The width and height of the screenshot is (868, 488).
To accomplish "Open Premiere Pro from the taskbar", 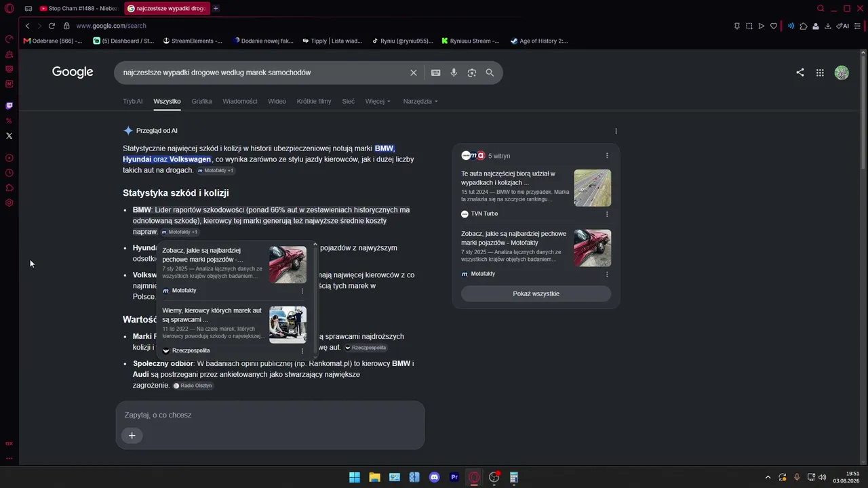I will tap(454, 477).
